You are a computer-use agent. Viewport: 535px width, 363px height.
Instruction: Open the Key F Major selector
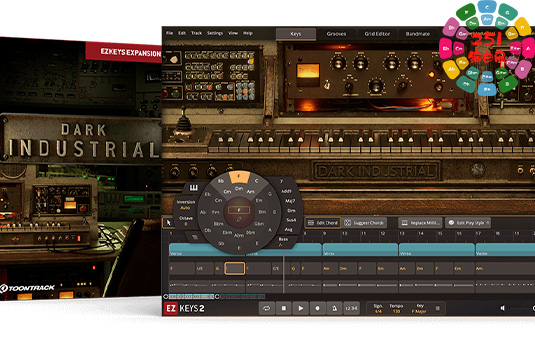pyautogui.click(x=419, y=308)
